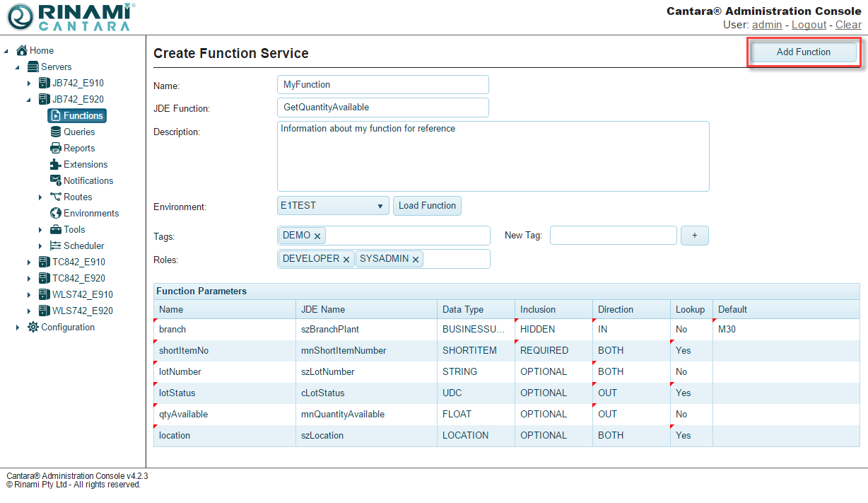Click the Logout link
This screenshot has width=868, height=503.
tap(809, 25)
